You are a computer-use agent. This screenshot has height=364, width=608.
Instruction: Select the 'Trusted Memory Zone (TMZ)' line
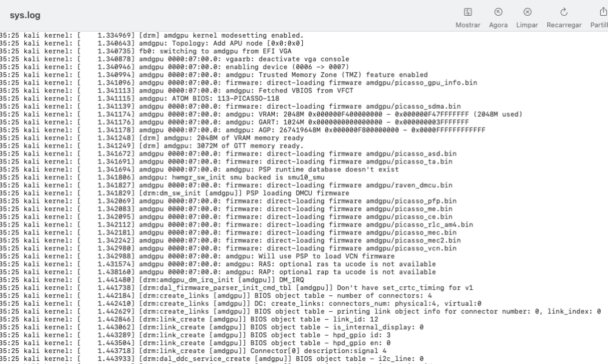[x=214, y=75]
